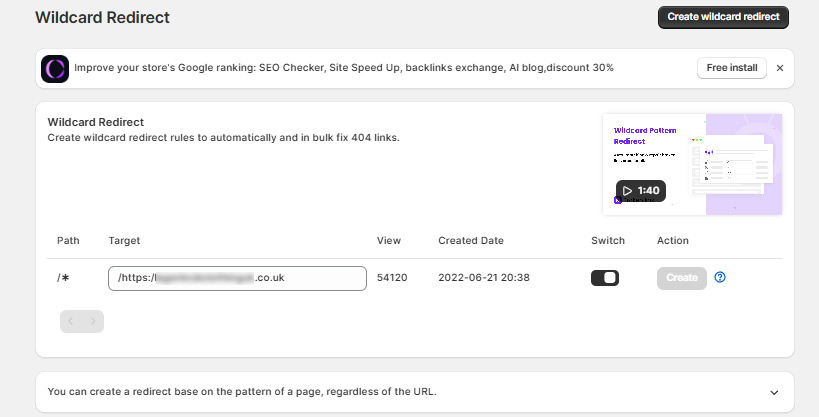
Task: Open the Wildcard Pattern Redirect video thumbnail
Action: (x=692, y=164)
